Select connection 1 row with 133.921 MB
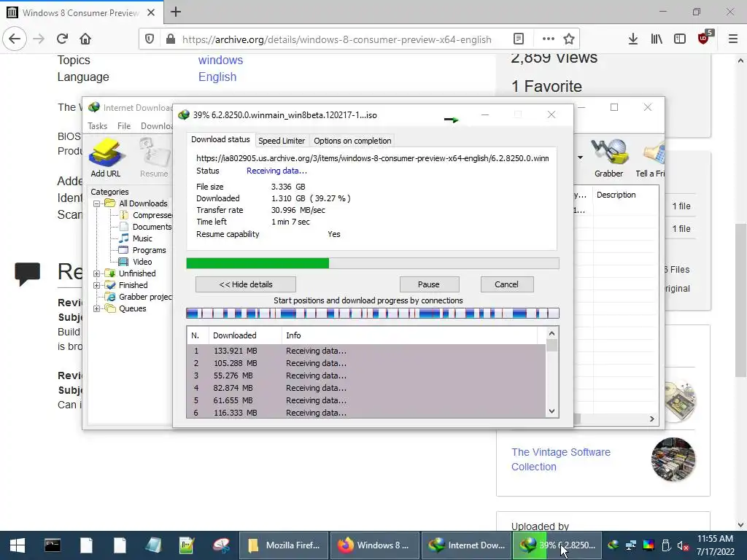Image resolution: width=747 pixels, height=560 pixels. pyautogui.click(x=366, y=351)
